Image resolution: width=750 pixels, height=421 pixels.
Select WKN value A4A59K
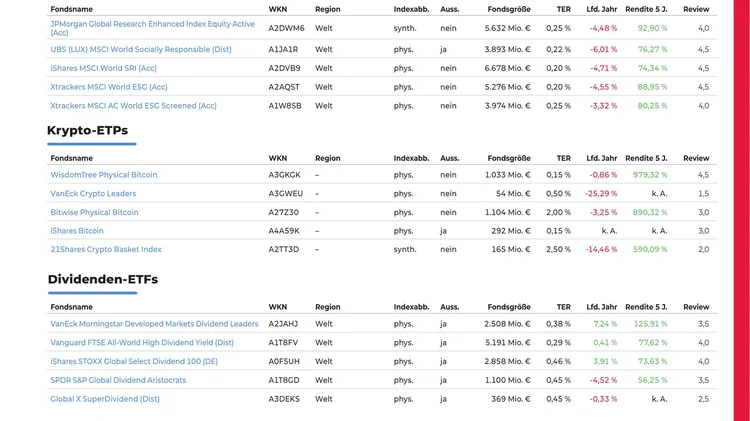(x=284, y=231)
